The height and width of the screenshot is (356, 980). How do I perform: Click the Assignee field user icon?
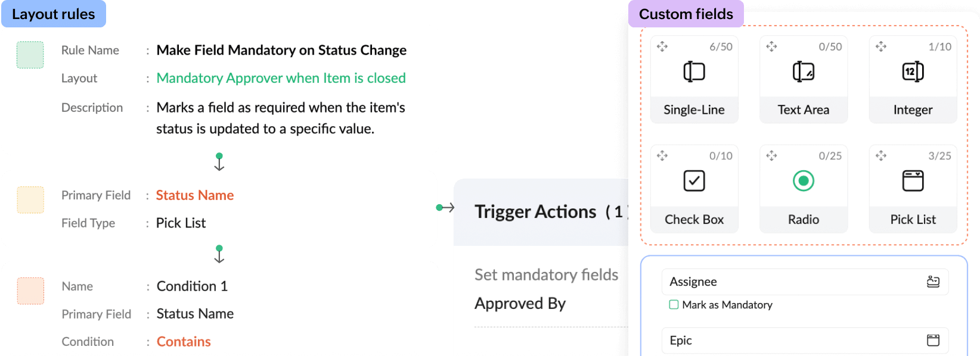[x=933, y=282]
